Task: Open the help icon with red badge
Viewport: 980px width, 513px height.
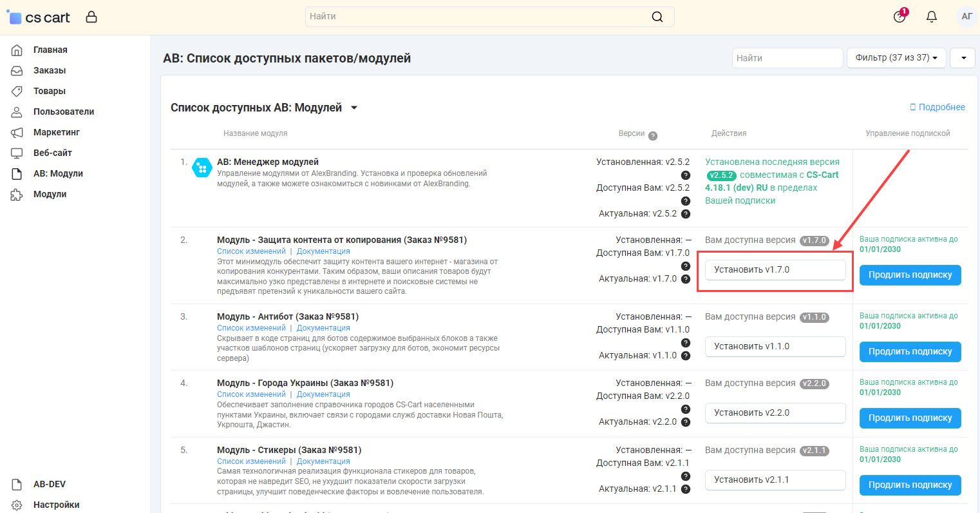Action: [900, 17]
